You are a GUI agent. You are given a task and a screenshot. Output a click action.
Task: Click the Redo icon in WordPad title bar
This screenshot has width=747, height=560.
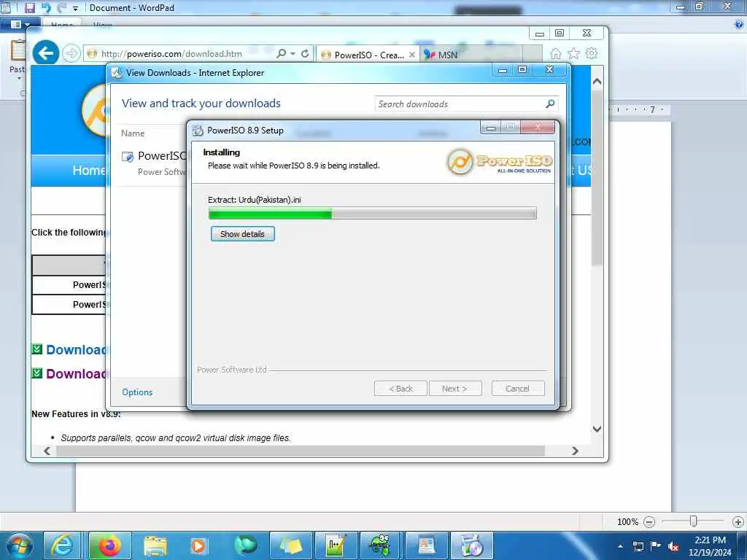[61, 7]
